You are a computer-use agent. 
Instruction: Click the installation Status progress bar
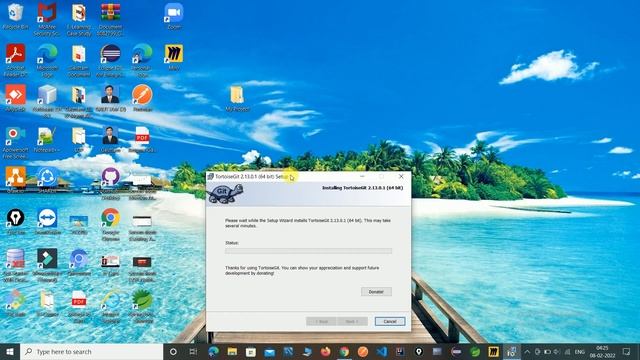[308, 251]
